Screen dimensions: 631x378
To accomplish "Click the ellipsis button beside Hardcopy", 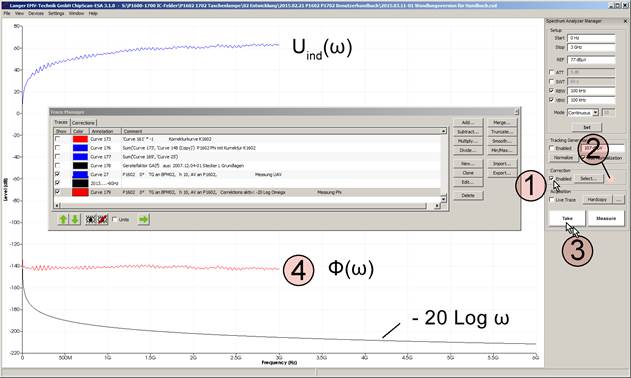I will pos(619,200).
